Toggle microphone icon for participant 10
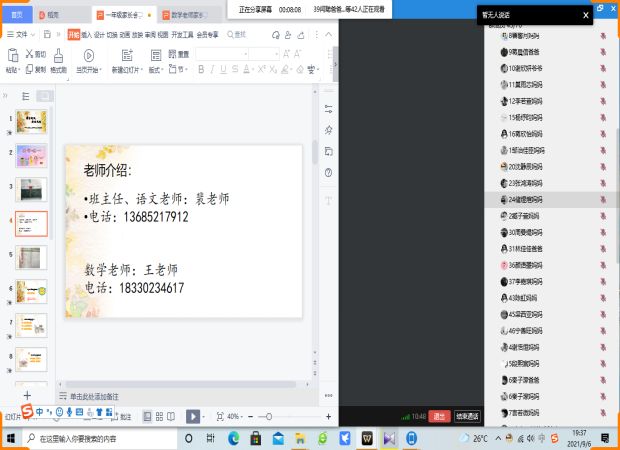 point(603,68)
